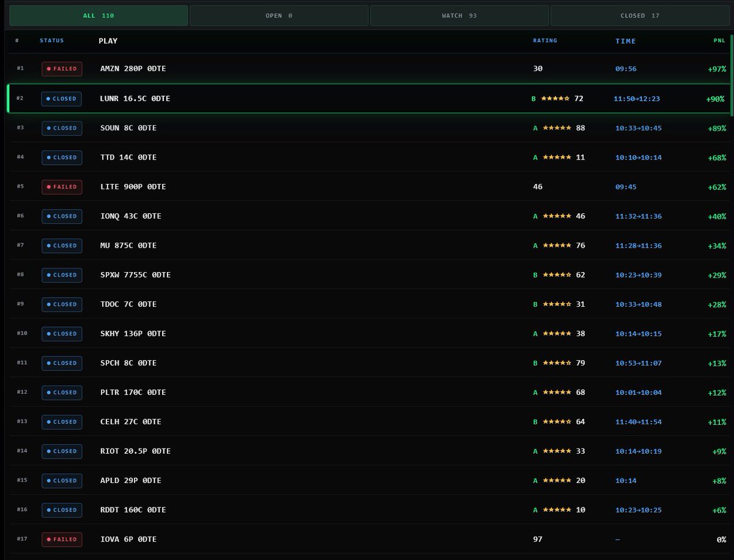Select the LUNR 16.5C 0DTE play
Screen dimensions: 734x560
(135, 98)
